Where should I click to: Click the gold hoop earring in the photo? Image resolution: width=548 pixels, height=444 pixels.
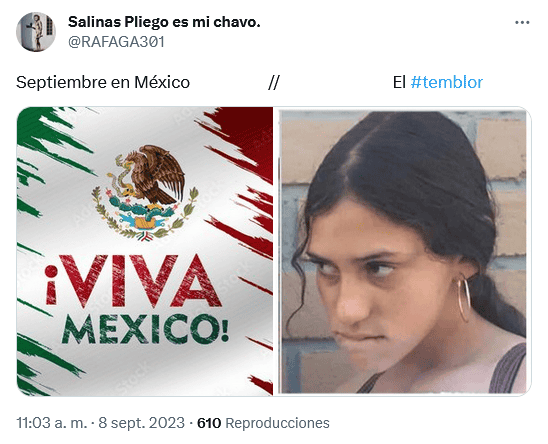[464, 300]
